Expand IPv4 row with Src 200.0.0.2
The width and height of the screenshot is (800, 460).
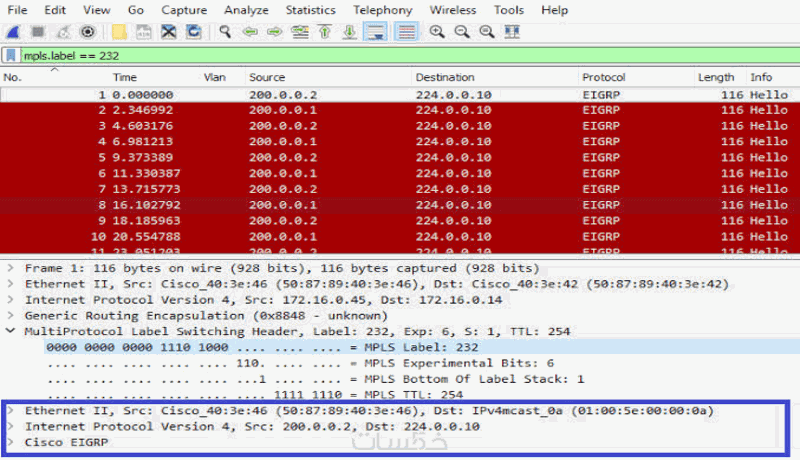[10, 426]
